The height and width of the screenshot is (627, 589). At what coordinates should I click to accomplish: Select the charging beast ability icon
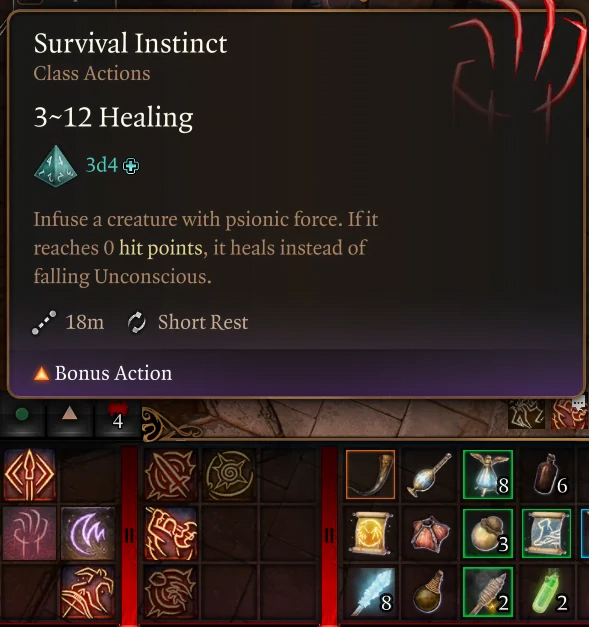tap(88, 592)
